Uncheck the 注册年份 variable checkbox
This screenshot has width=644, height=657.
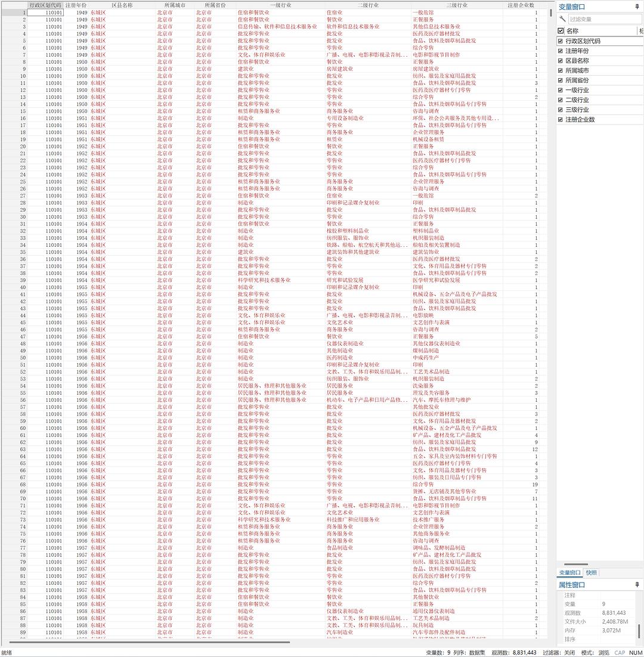tap(560, 51)
